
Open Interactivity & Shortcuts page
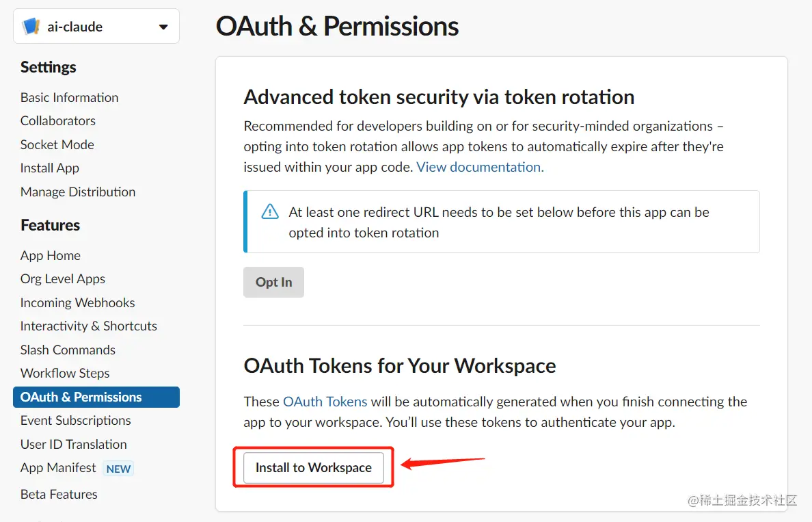coord(89,326)
